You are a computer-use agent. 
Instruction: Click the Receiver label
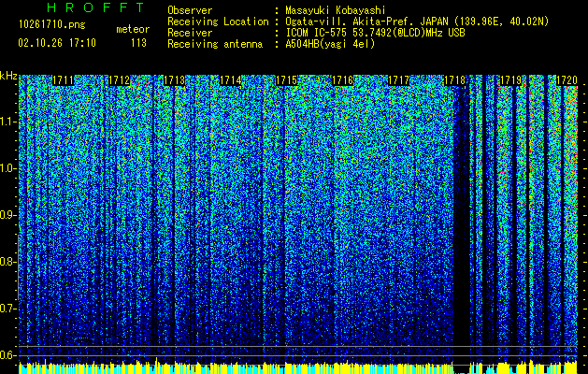tap(190, 33)
